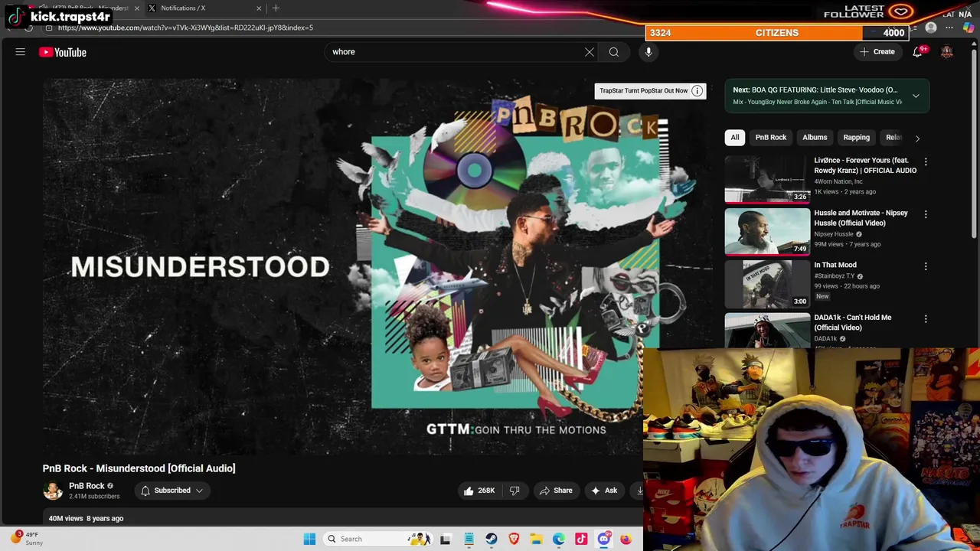980x551 pixels.
Task: Open options for Hussle and Motivate video
Action: coord(926,214)
